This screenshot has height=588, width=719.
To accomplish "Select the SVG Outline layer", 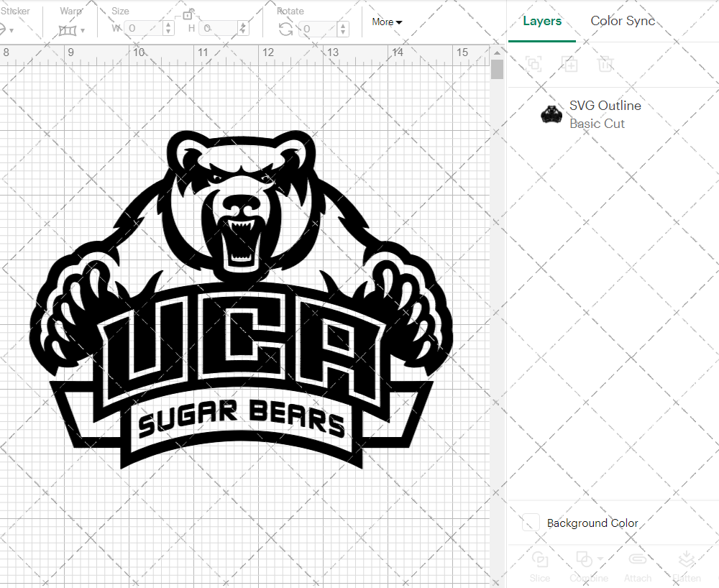I will click(605, 106).
